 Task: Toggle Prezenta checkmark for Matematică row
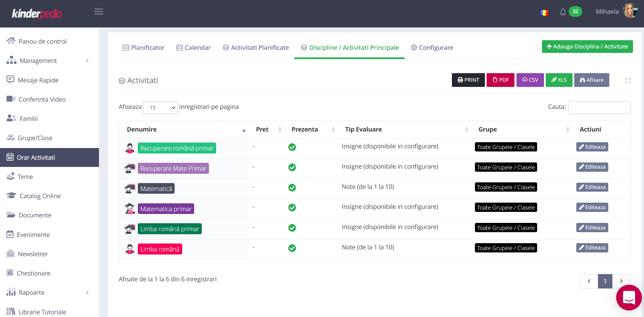click(292, 188)
